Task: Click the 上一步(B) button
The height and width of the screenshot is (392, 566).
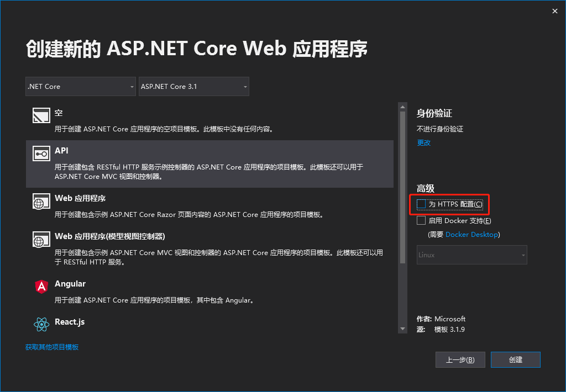Action: pos(460,359)
